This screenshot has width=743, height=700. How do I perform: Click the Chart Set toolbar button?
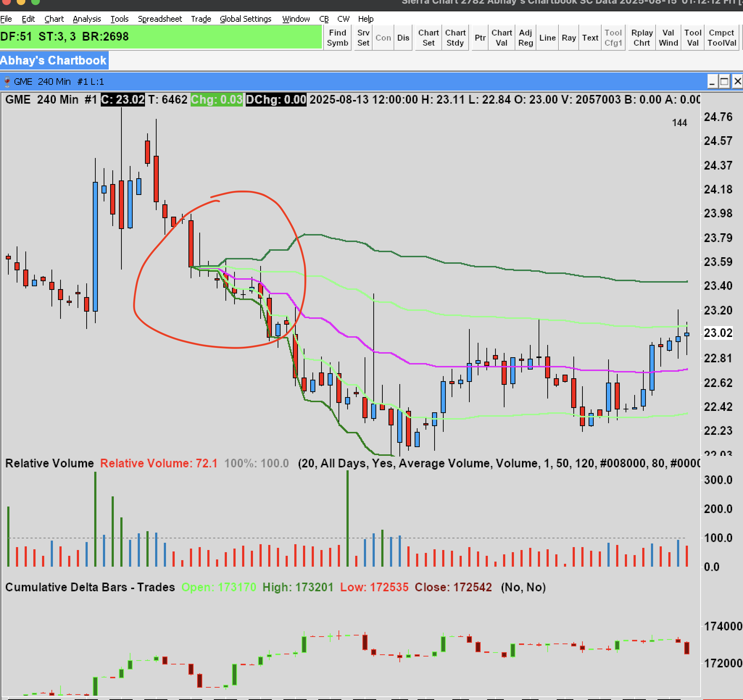pyautogui.click(x=428, y=38)
